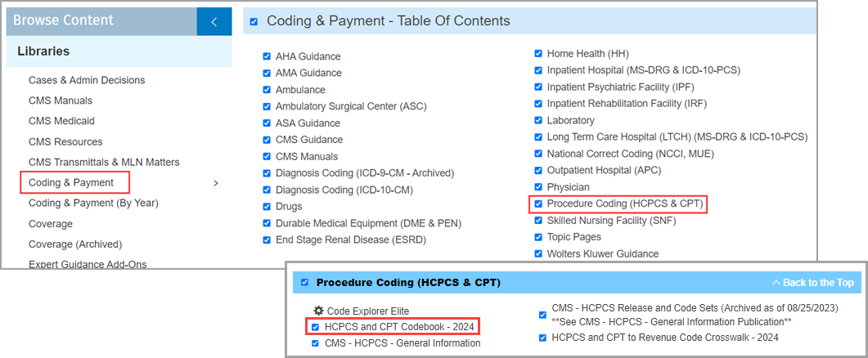Open the Coverage (Archived) library

[x=75, y=244]
